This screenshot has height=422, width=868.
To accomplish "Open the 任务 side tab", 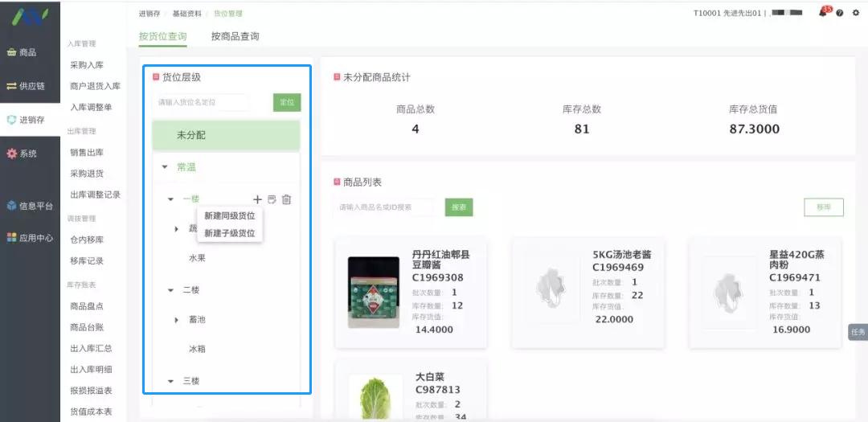I will tap(858, 332).
